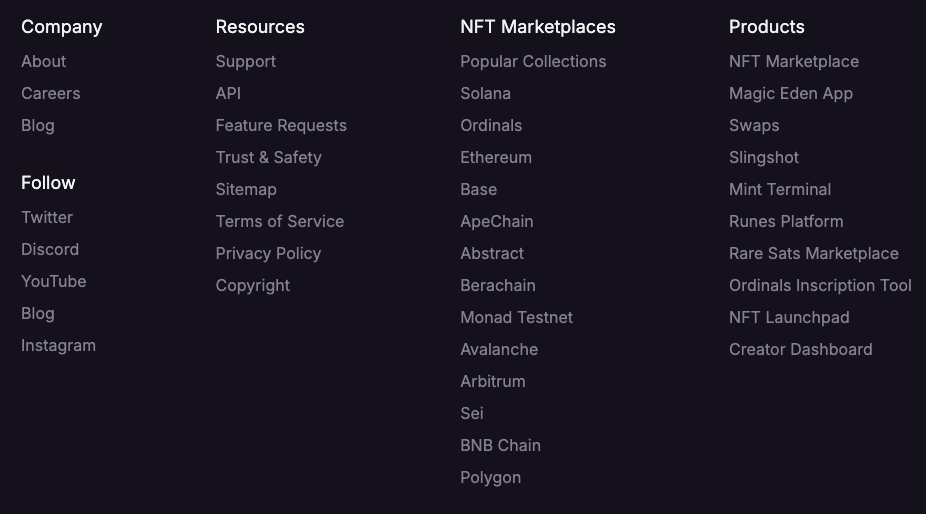The width and height of the screenshot is (926, 514).
Task: Go to the Polygon marketplace
Action: [x=491, y=477]
